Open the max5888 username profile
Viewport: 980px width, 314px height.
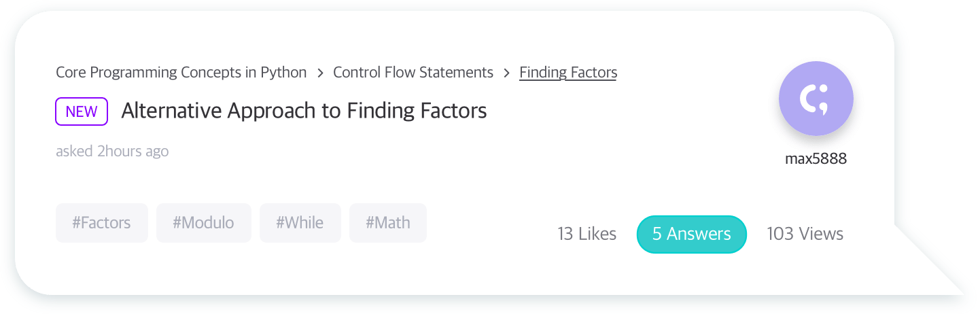tap(816, 159)
